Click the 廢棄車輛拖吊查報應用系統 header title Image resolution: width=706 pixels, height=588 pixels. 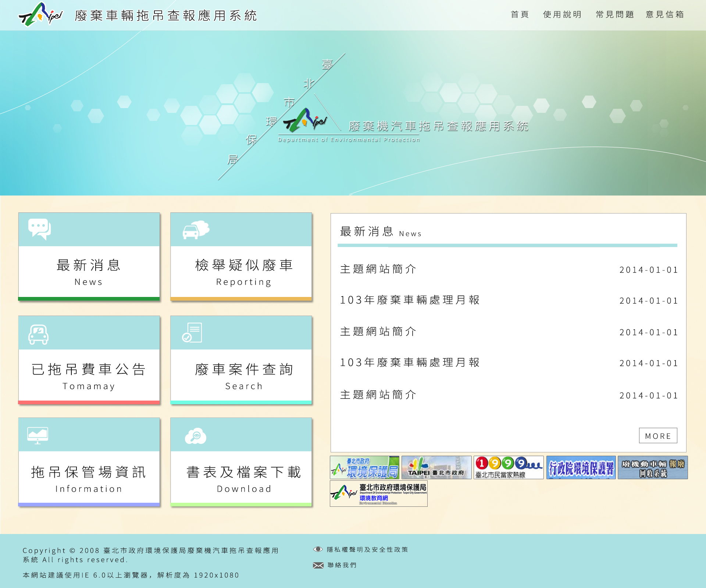tap(166, 15)
